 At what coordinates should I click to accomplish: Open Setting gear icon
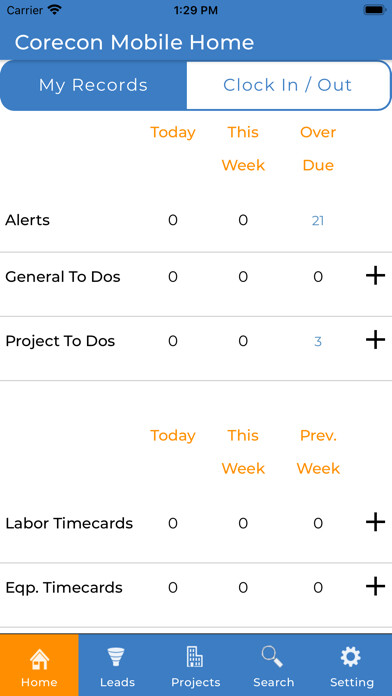point(351,656)
